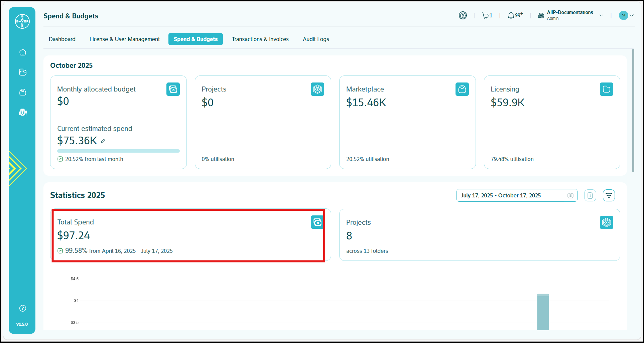Go to Transactions & Invoices tab
Screen dimensions: 644x343
pyautogui.click(x=260, y=39)
